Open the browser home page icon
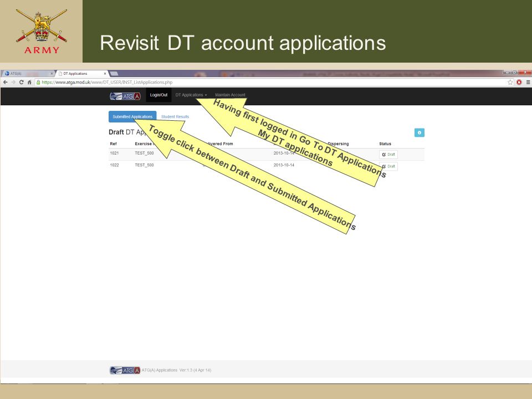Image resolution: width=532 pixels, height=399 pixels. coord(29,82)
